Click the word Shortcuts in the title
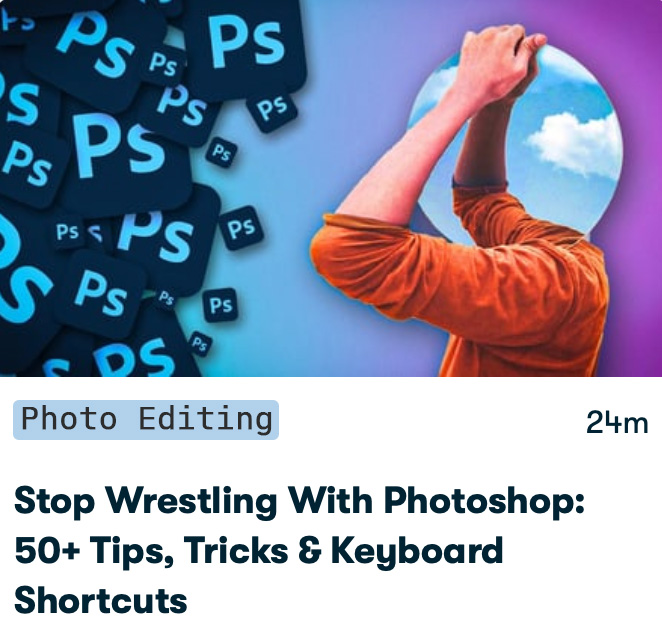 [x=100, y=601]
